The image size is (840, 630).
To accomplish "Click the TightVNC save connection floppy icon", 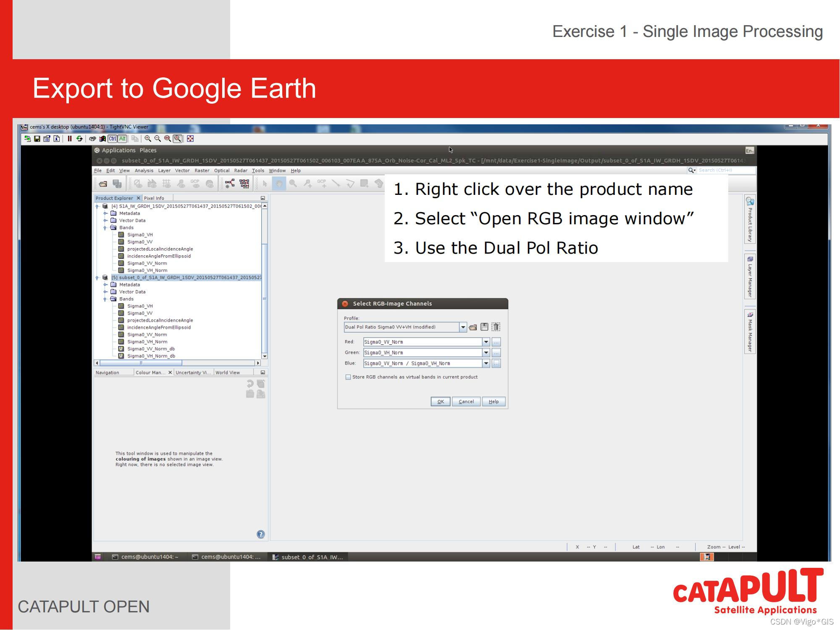I will [37, 139].
